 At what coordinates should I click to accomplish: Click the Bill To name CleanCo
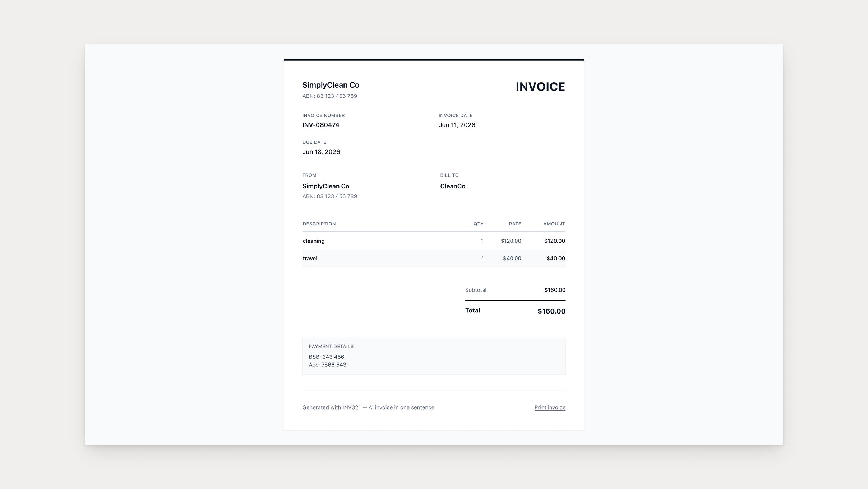tap(453, 186)
